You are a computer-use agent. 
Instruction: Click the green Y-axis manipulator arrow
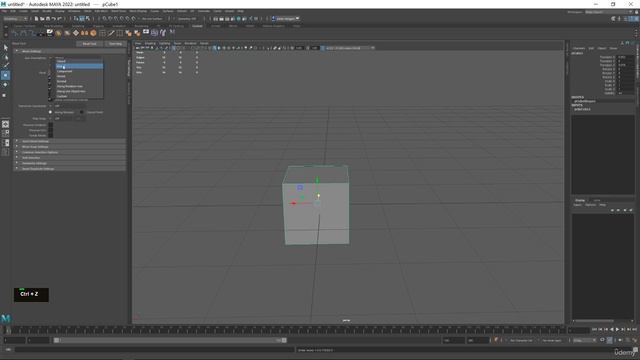(x=317, y=179)
